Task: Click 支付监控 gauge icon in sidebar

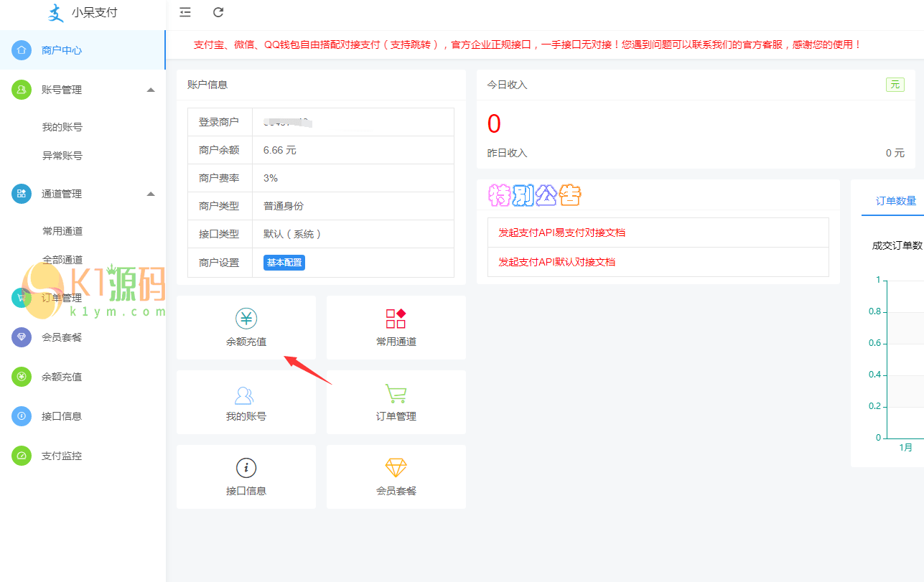Action: pyautogui.click(x=22, y=456)
